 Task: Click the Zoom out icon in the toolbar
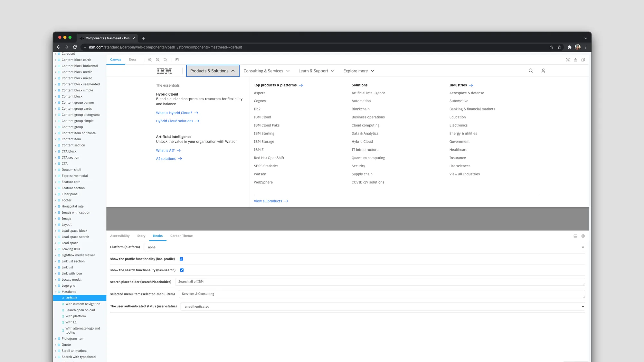157,60
